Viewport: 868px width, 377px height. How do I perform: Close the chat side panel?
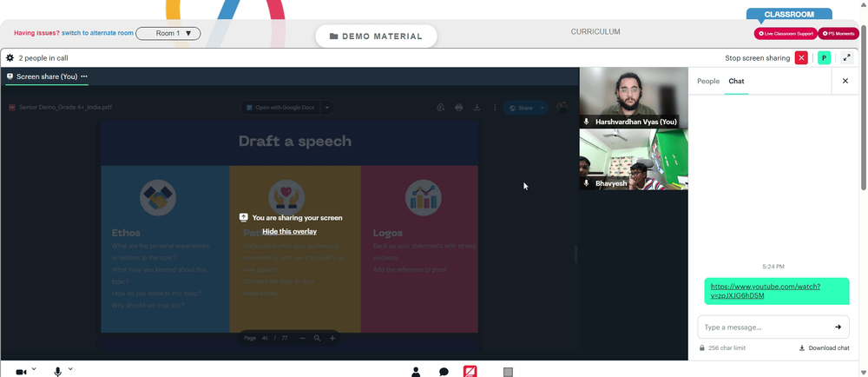[845, 81]
